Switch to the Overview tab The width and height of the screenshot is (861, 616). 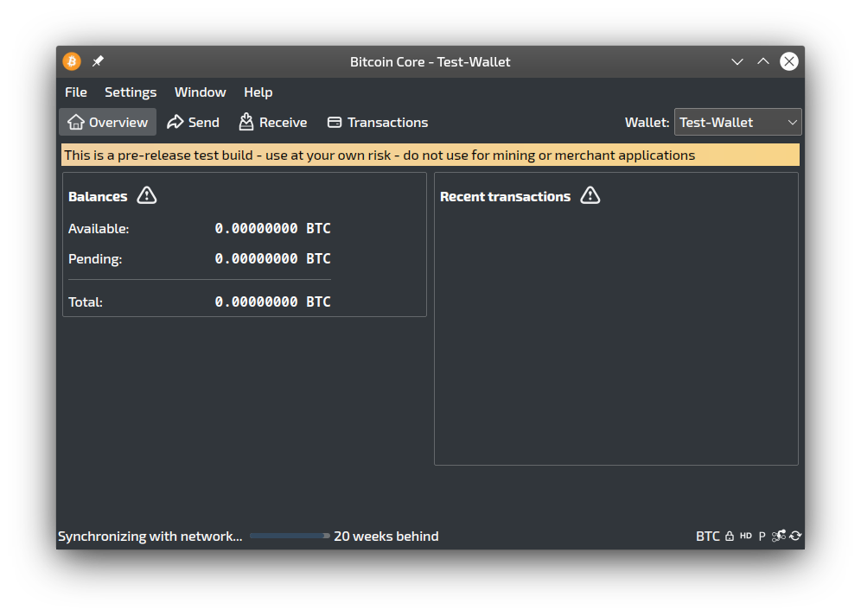click(x=107, y=122)
